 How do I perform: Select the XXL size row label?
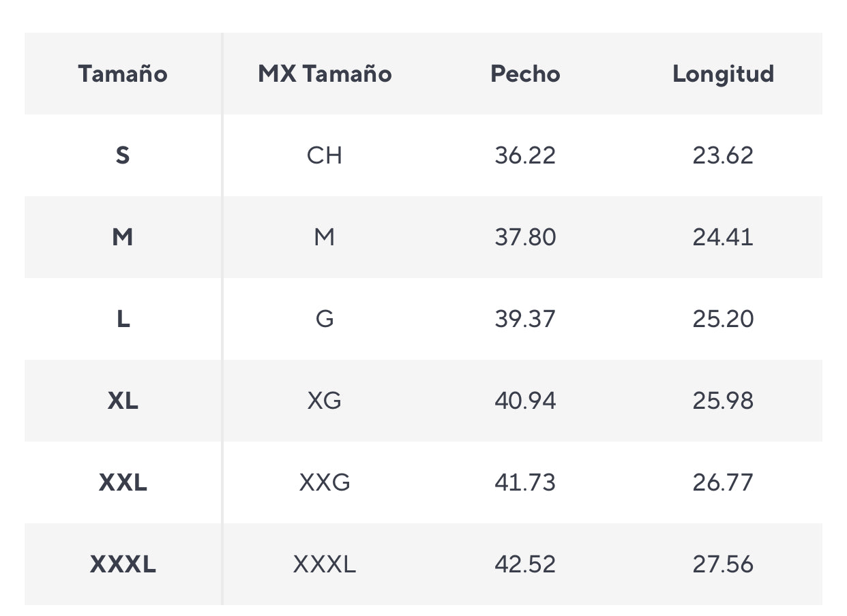pyautogui.click(x=123, y=482)
